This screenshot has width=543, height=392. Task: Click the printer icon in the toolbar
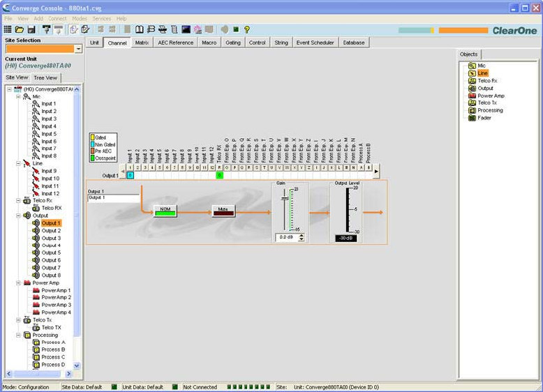pos(163,30)
